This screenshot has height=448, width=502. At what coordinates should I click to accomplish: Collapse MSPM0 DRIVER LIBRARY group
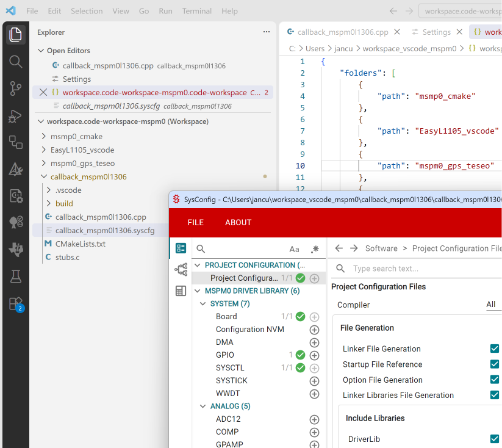198,291
